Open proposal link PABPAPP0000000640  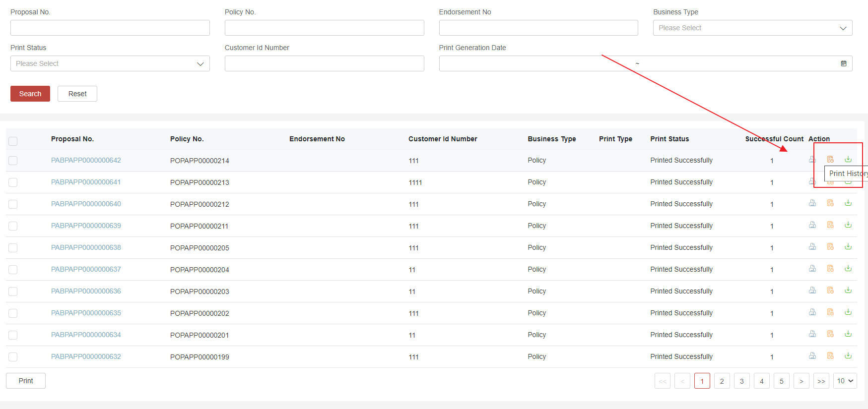click(86, 204)
